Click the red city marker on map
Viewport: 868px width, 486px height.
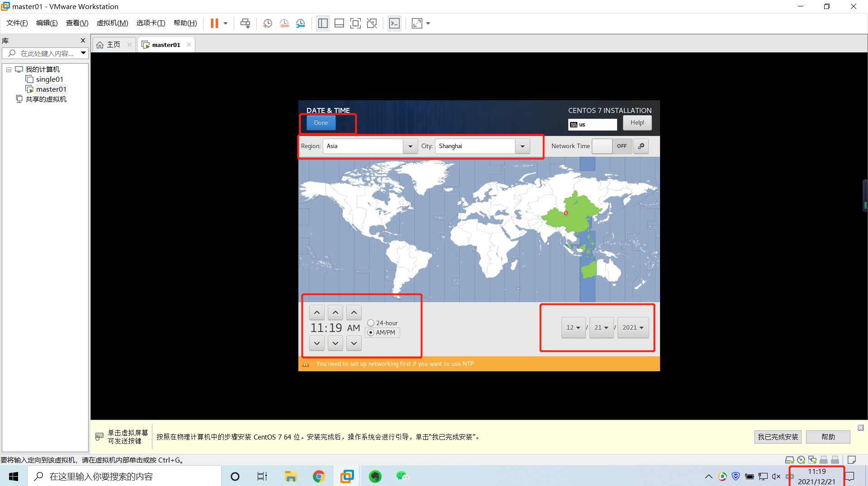pyautogui.click(x=566, y=213)
